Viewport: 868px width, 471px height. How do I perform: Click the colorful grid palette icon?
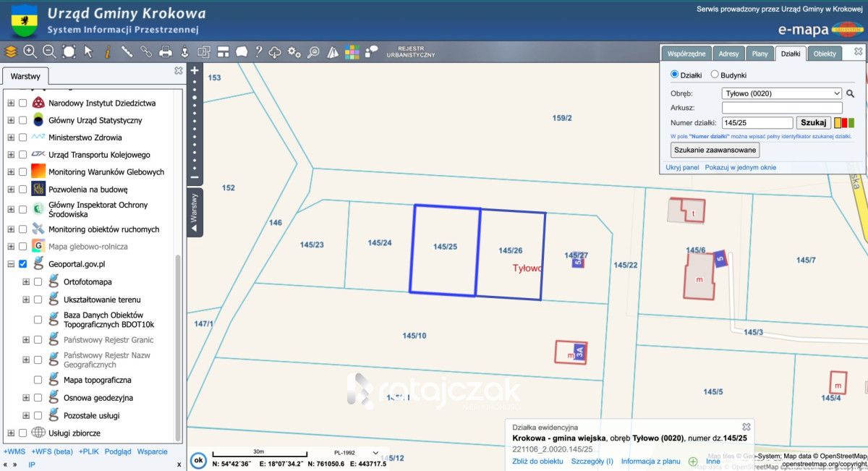click(x=352, y=51)
